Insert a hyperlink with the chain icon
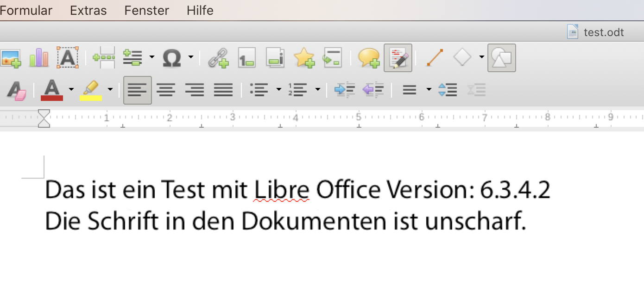 218,58
